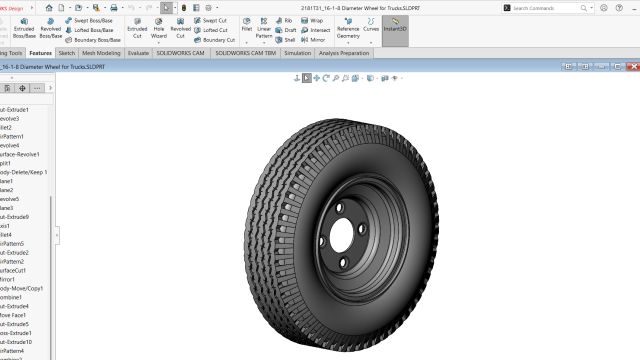Open File Properties icon in top toolbar

[x=196, y=8]
